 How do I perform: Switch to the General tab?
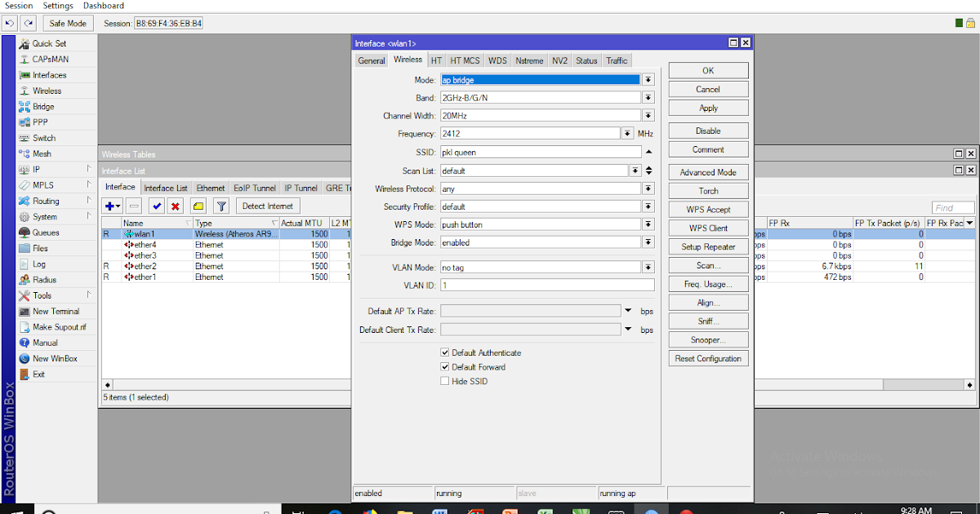click(x=372, y=60)
